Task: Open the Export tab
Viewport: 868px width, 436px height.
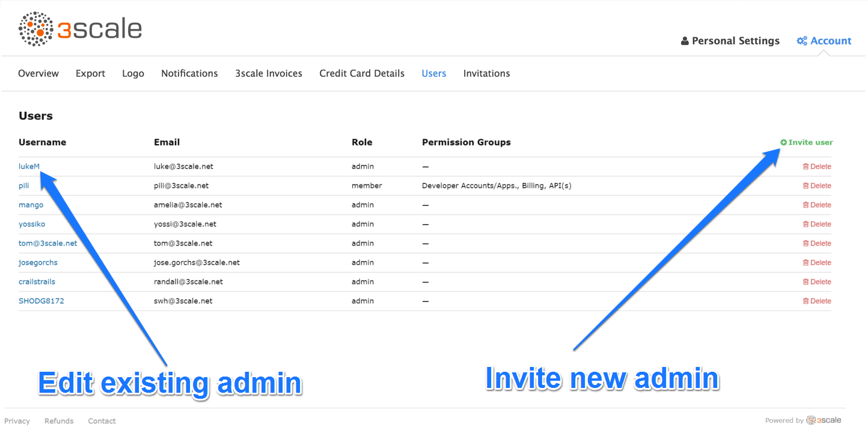Action: [x=90, y=73]
